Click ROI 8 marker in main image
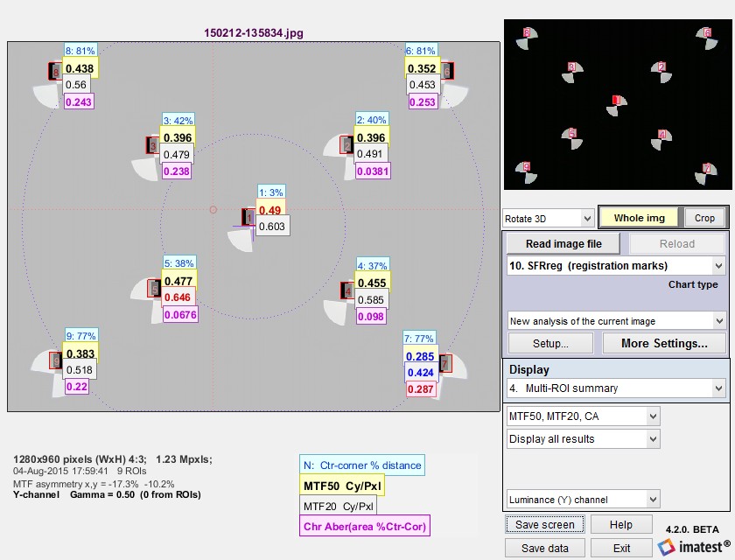Viewport: 735px width, 560px height. [55, 72]
